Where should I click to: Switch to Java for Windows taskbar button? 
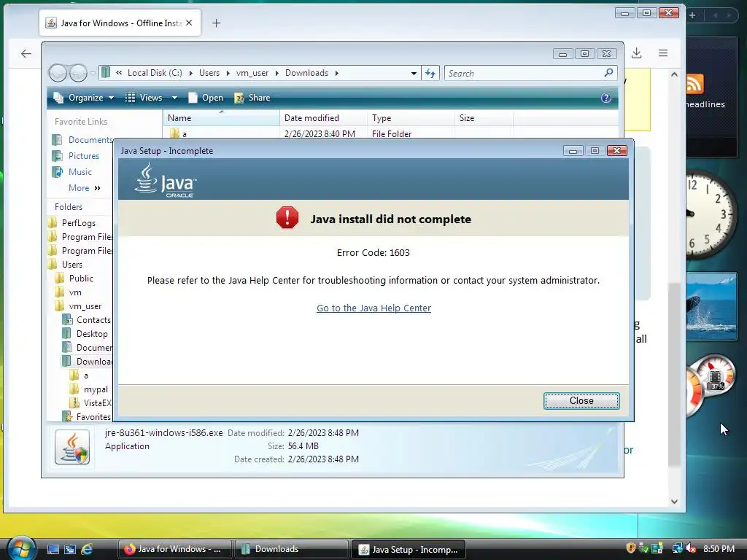pyautogui.click(x=174, y=549)
